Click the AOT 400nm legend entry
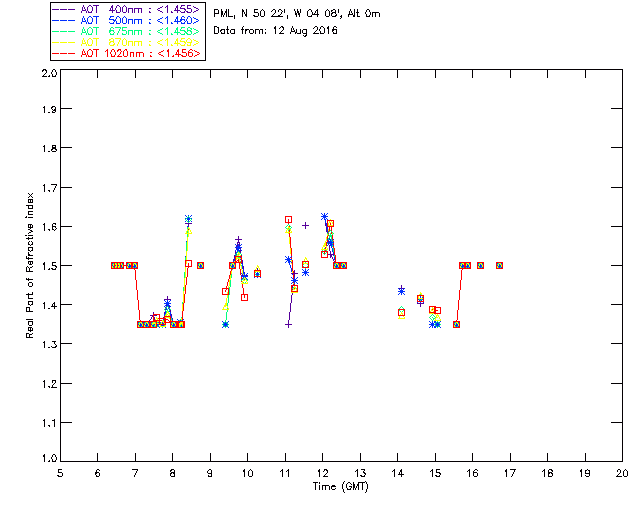Screen dimensions: 640x512 pyautogui.click(x=127, y=9)
